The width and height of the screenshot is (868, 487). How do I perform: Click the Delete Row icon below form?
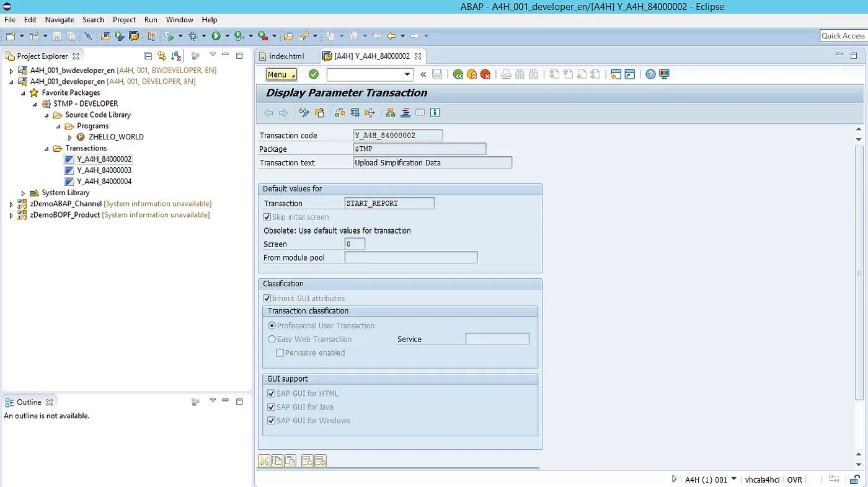(320, 461)
